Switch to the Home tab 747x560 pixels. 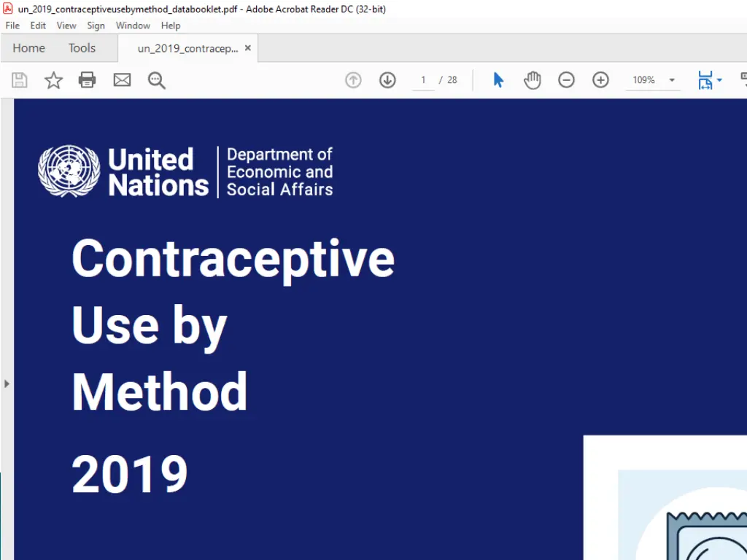pos(29,48)
